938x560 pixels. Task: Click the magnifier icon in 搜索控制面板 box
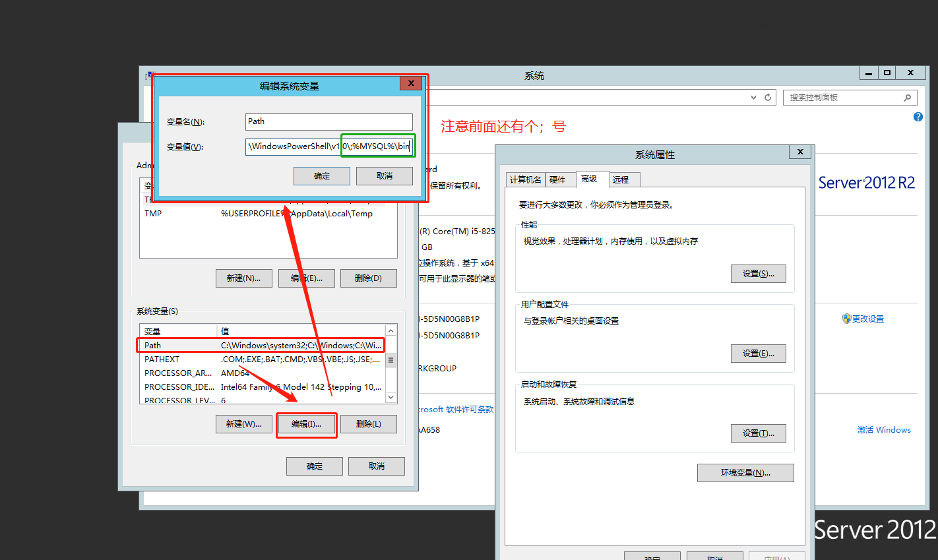[908, 97]
